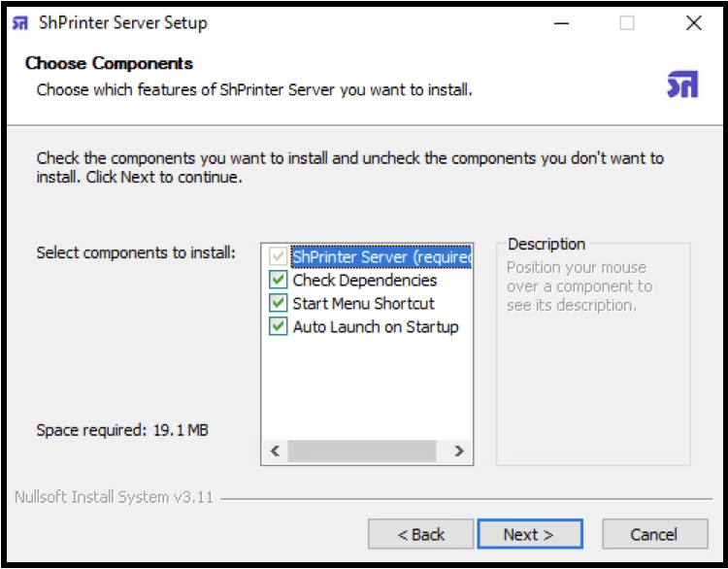Uncheck the Check Dependencies checkbox
This screenshot has width=728, height=569.
pos(279,281)
